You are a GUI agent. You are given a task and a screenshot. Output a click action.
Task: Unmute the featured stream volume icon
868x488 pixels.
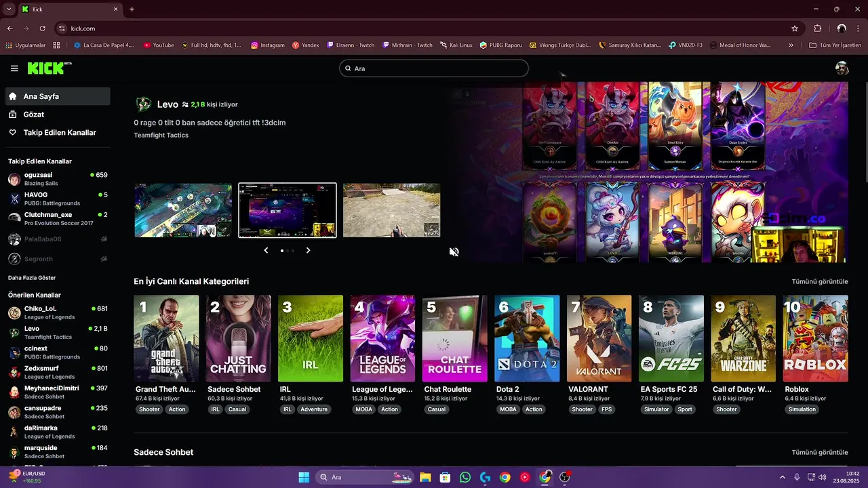(x=454, y=251)
